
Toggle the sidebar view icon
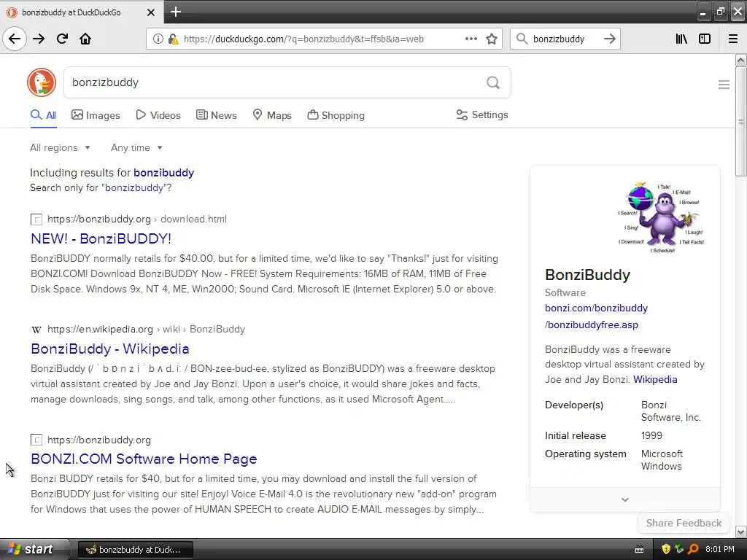[705, 39]
